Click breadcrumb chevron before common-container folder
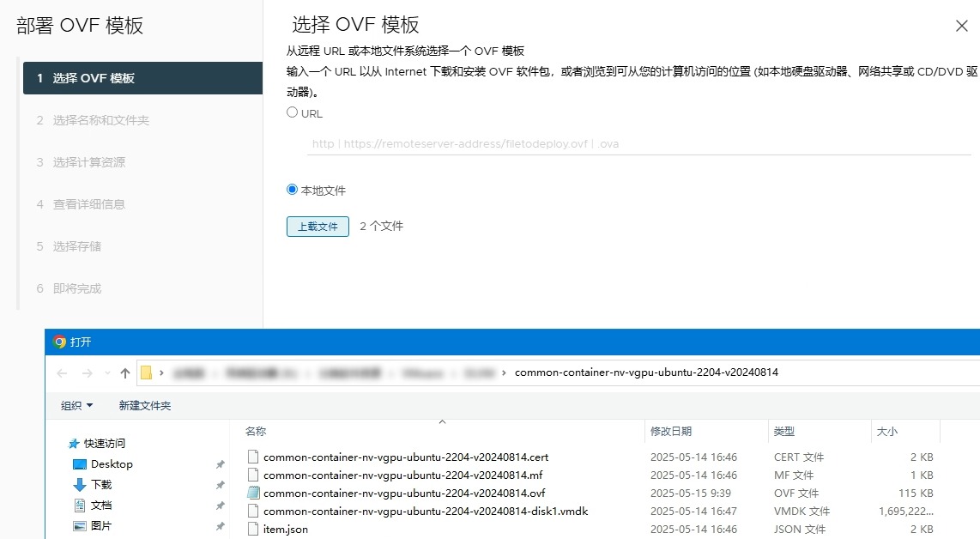 (x=505, y=373)
